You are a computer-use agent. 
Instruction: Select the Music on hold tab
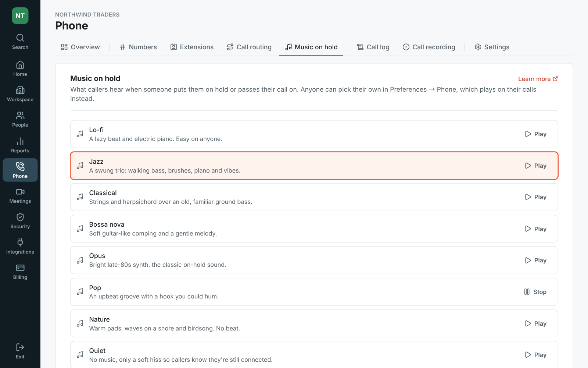pyautogui.click(x=311, y=47)
